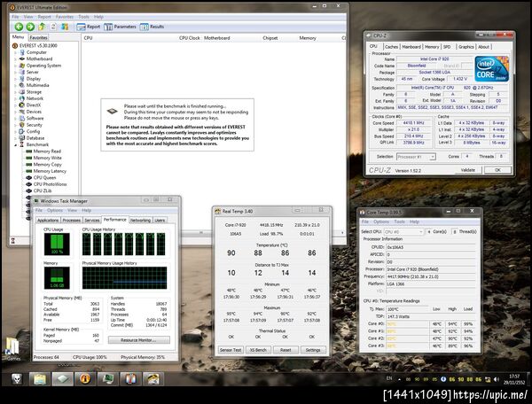Click EVEREST Chipset column header

tap(270, 38)
